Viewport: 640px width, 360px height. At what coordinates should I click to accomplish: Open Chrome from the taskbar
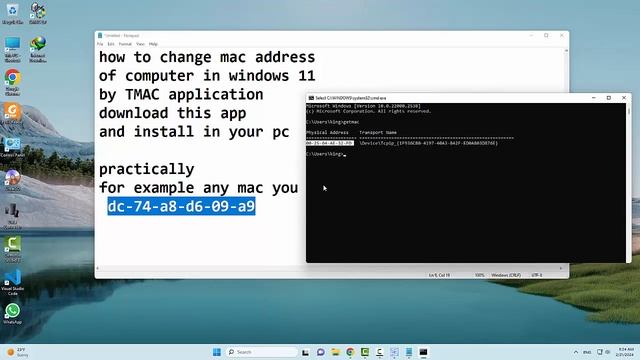[350, 352]
